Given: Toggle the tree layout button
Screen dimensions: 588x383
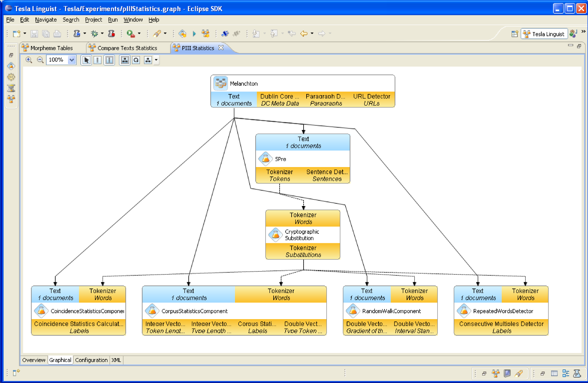Looking at the screenshot, I should click(x=125, y=60).
